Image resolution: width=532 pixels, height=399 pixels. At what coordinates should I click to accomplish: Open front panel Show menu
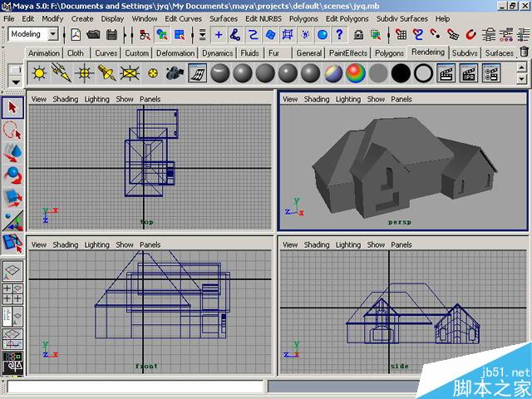(125, 244)
